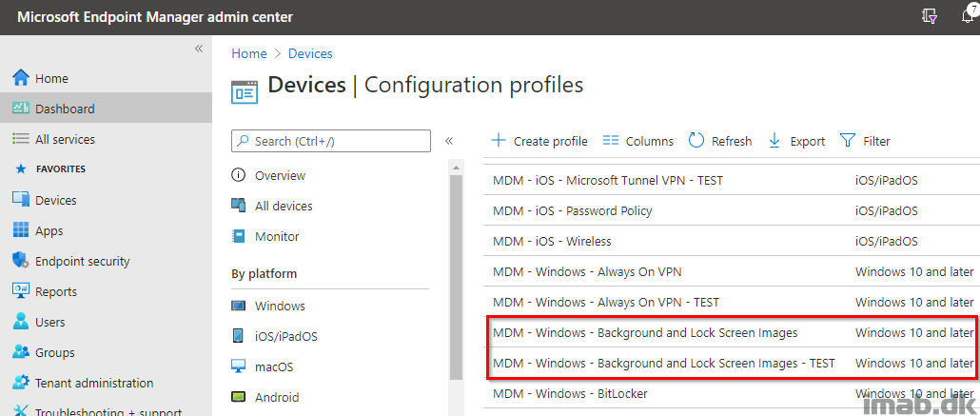
Task: Click the Overview info icon
Action: tap(238, 175)
